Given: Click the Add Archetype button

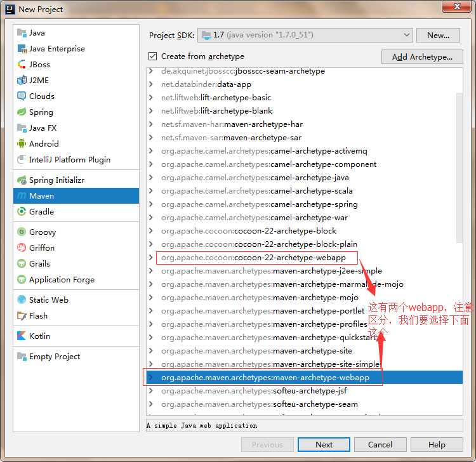Looking at the screenshot, I should click(422, 56).
